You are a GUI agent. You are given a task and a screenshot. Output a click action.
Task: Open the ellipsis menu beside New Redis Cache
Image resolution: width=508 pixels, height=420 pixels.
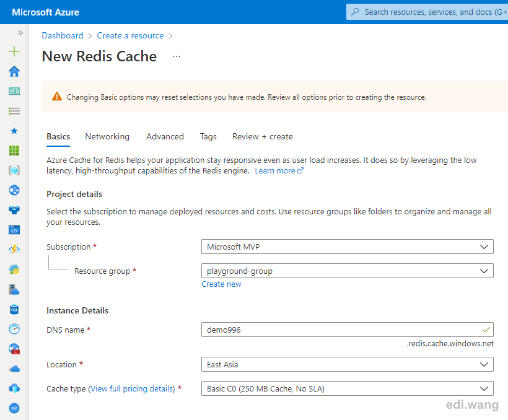click(x=177, y=56)
